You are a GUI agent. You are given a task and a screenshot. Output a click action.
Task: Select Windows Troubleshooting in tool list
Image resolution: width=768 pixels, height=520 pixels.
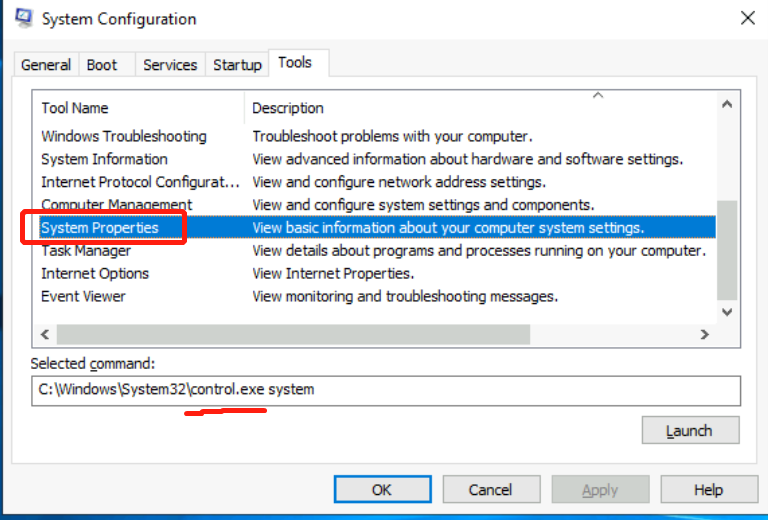(x=124, y=136)
